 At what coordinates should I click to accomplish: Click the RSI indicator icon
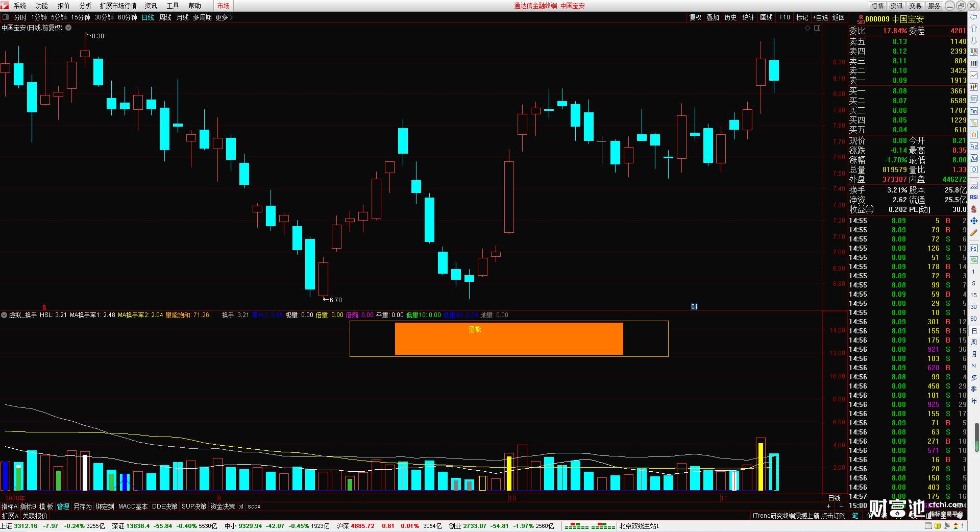[x=974, y=197]
